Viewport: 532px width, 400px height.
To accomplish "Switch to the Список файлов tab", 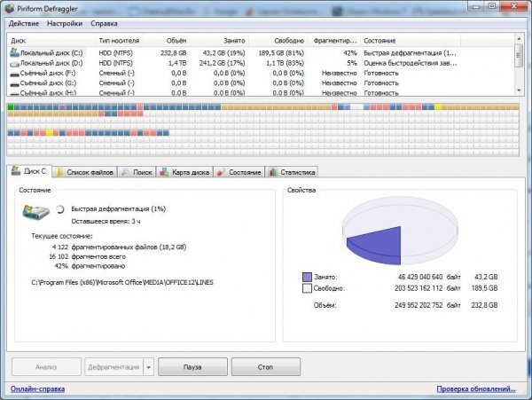I will click(84, 172).
